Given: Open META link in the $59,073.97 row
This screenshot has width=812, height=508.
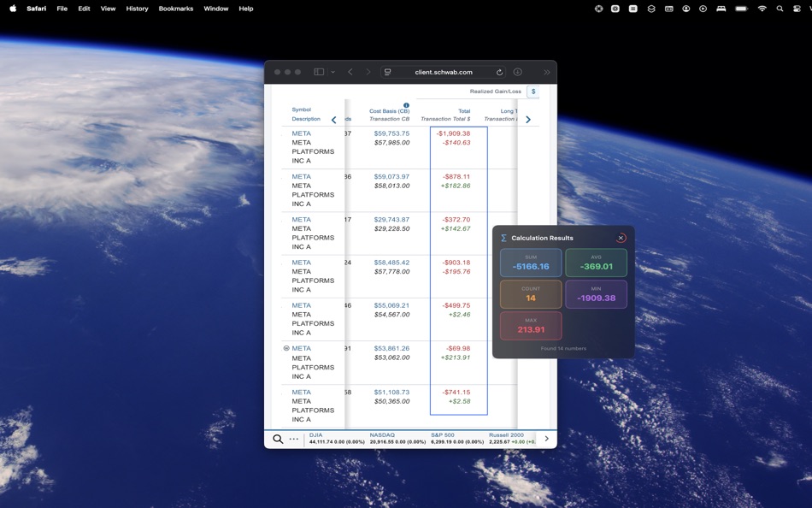Looking at the screenshot, I should (x=302, y=176).
